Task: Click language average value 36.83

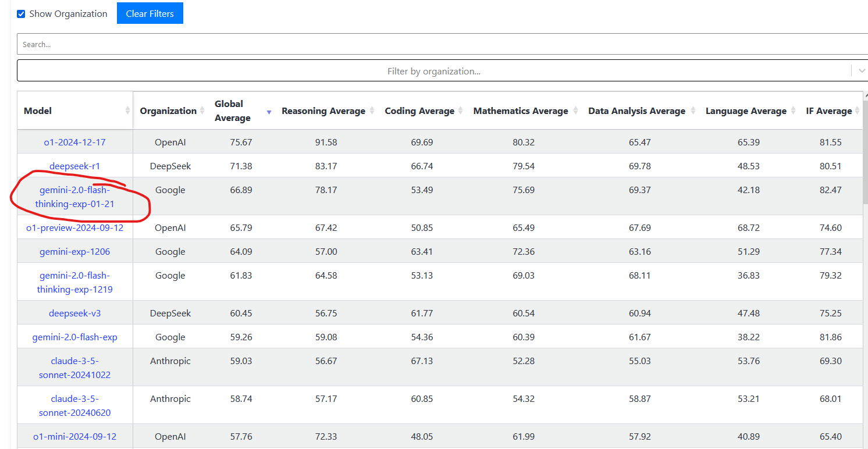Action: 749,275
